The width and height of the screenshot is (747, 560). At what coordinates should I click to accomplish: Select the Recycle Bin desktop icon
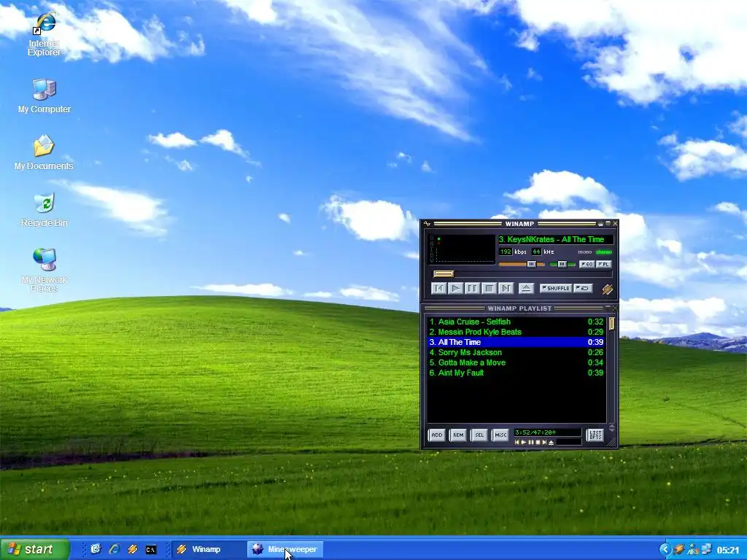point(44,209)
